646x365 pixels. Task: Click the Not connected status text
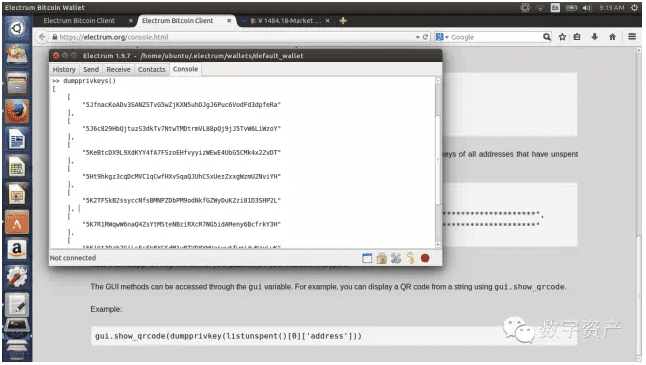click(73, 258)
